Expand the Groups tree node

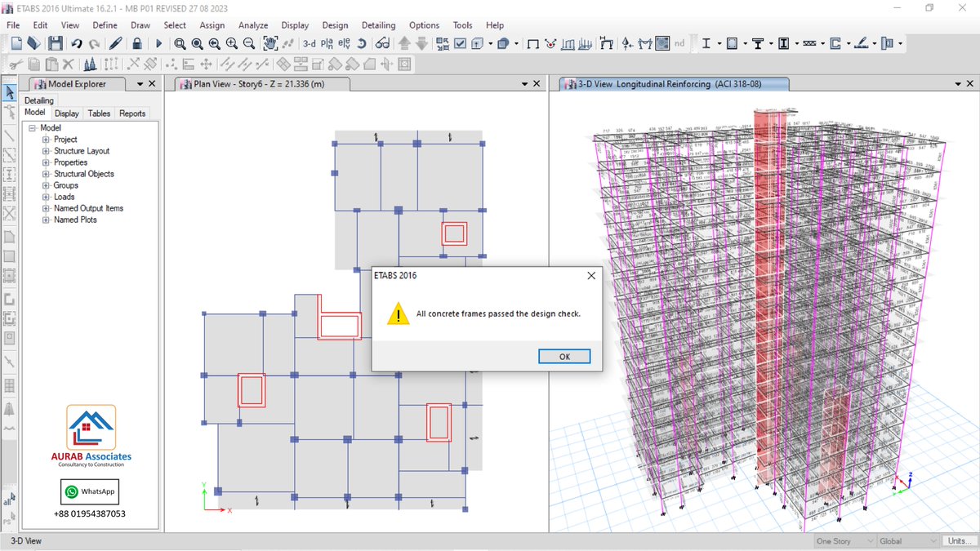pyautogui.click(x=47, y=185)
